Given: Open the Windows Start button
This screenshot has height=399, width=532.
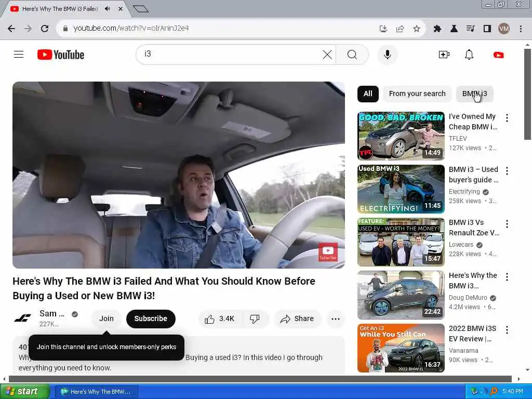Looking at the screenshot, I should (24, 391).
